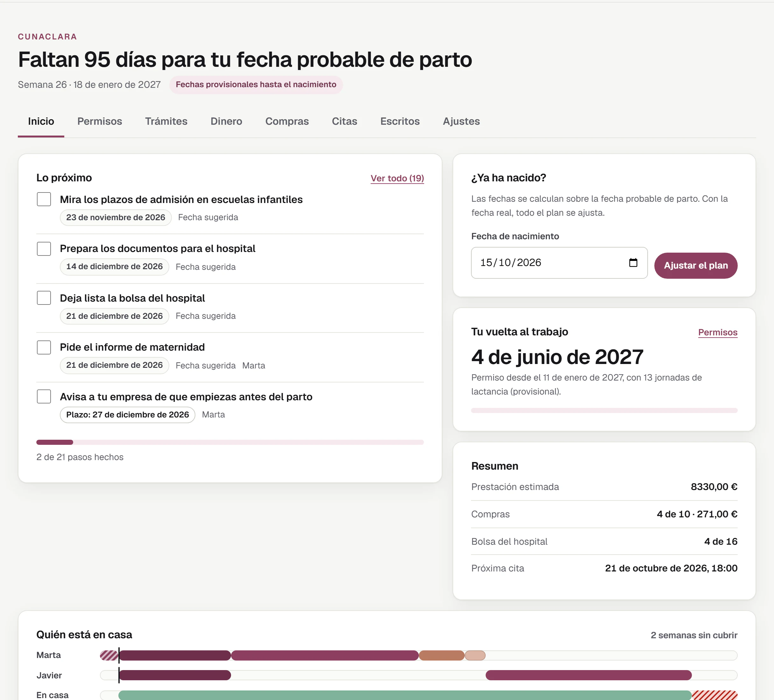The width and height of the screenshot is (774, 700).
Task: Click the '2 de 21 pasos' progress bar
Action: 230,442
